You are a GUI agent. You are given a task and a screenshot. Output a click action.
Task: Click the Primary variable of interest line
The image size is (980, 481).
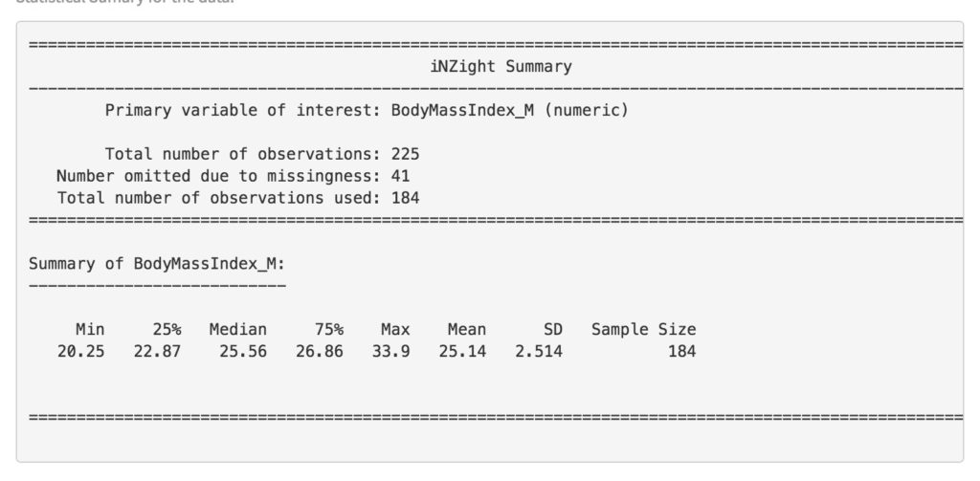pos(367,111)
